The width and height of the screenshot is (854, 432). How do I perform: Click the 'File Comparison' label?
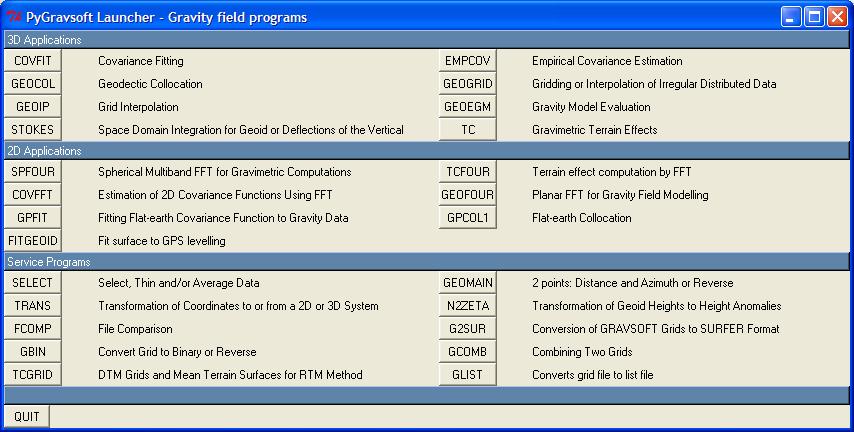click(135, 329)
